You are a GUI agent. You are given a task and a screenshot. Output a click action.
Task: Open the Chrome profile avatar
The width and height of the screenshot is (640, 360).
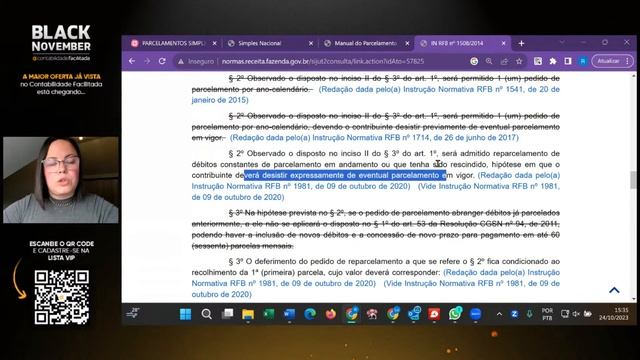[583, 61]
